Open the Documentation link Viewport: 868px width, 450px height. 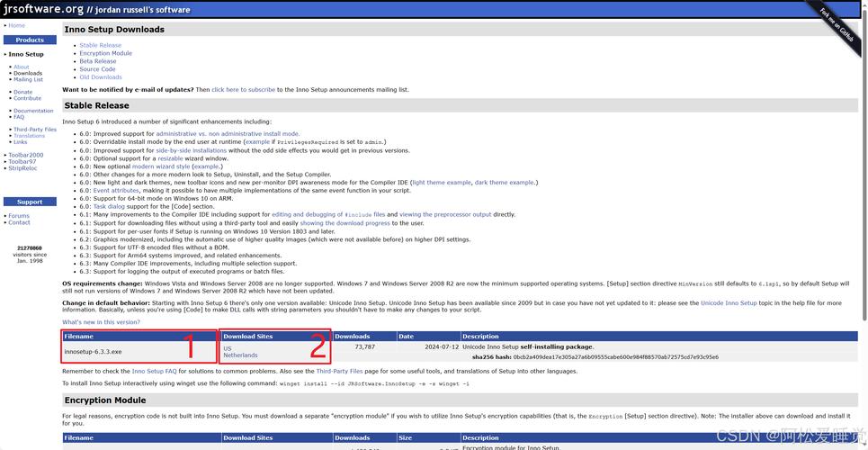(x=34, y=111)
